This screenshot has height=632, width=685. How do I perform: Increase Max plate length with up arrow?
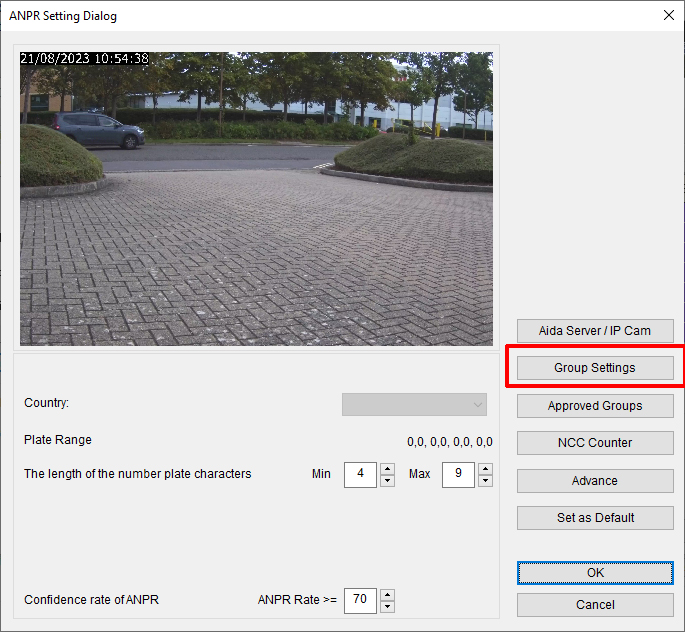(x=485, y=468)
